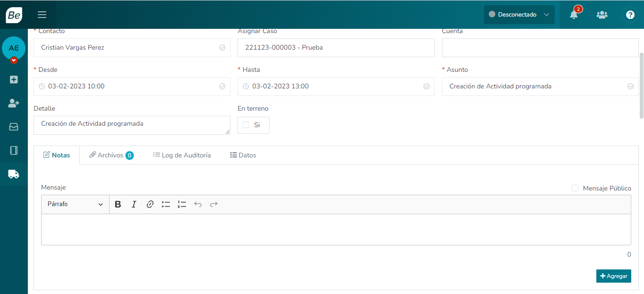
Task: Open the users group icon
Action: tap(602, 15)
